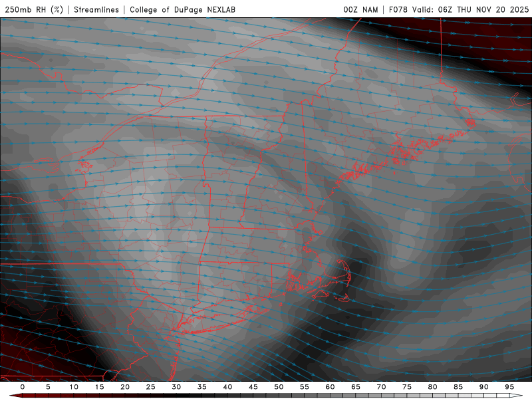This screenshot has width=532, height=399.
Task: Click the 75 value on color scale
Action: coord(406,387)
